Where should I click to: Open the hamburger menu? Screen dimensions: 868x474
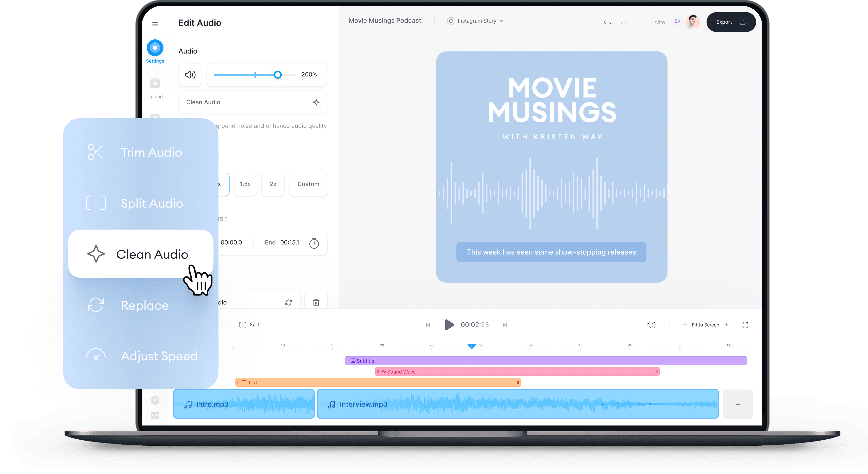pyautogui.click(x=155, y=24)
